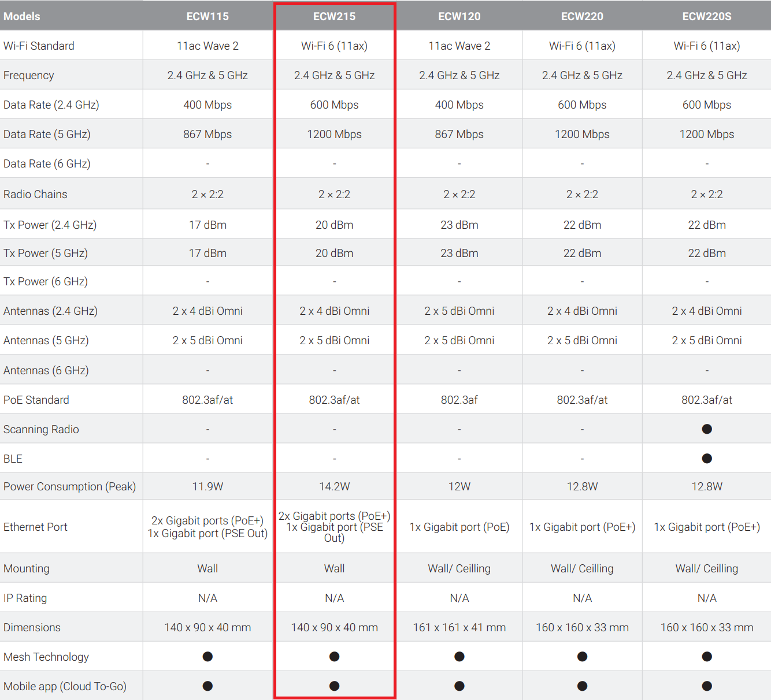Click the Power Consumption (Peak) row label
Screen dimensions: 771x700
69,486
